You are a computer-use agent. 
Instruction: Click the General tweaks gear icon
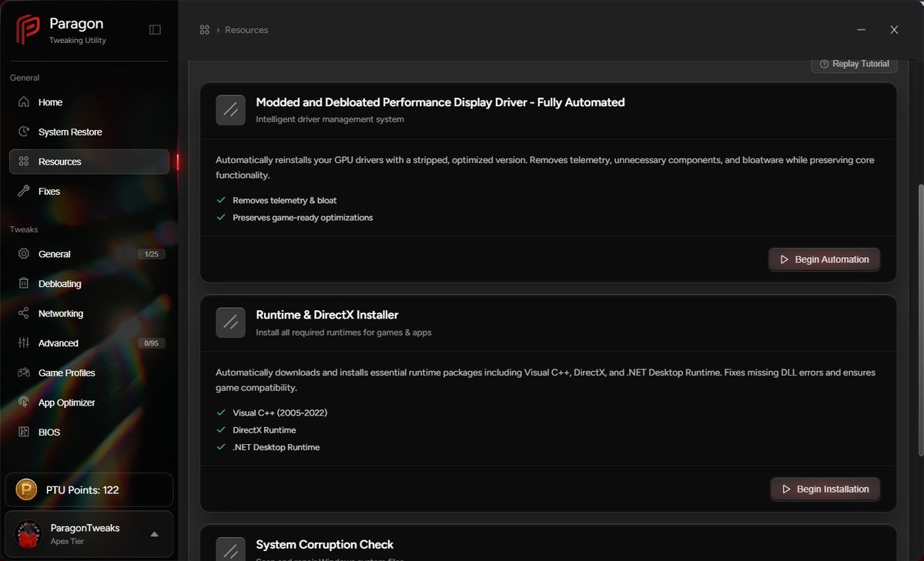point(24,254)
